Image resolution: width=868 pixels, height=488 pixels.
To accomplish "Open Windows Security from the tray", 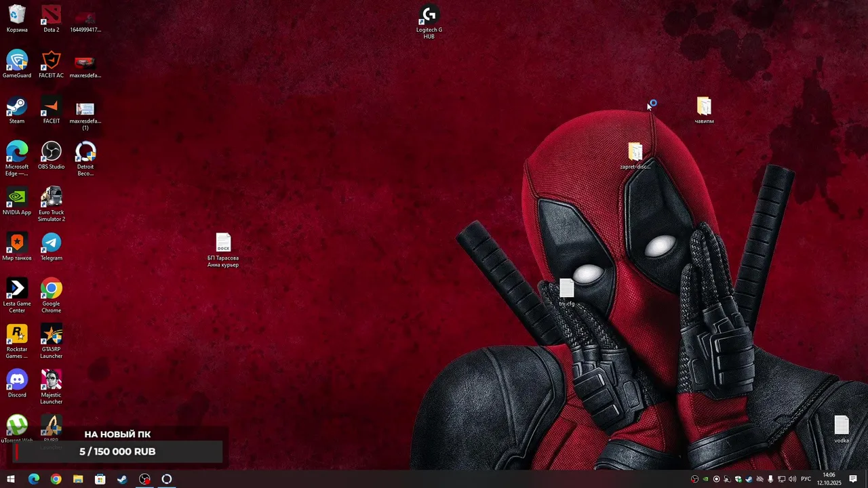I will tap(738, 479).
